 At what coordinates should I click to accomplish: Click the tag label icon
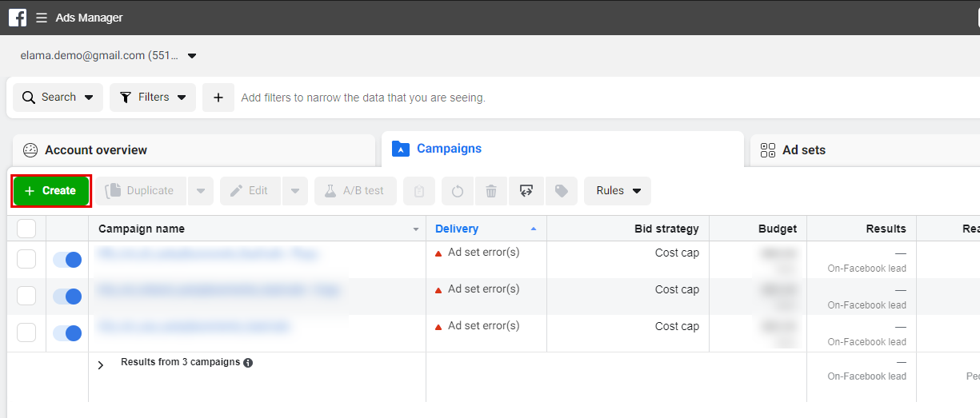coord(562,191)
